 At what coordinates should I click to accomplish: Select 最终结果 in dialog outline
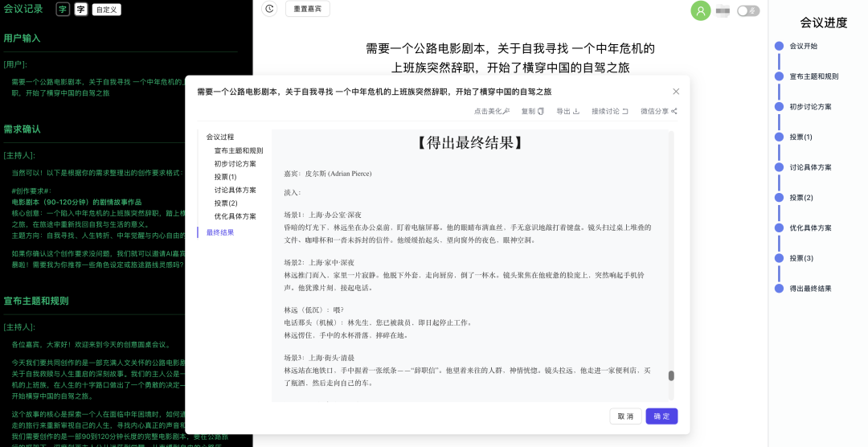(x=220, y=232)
